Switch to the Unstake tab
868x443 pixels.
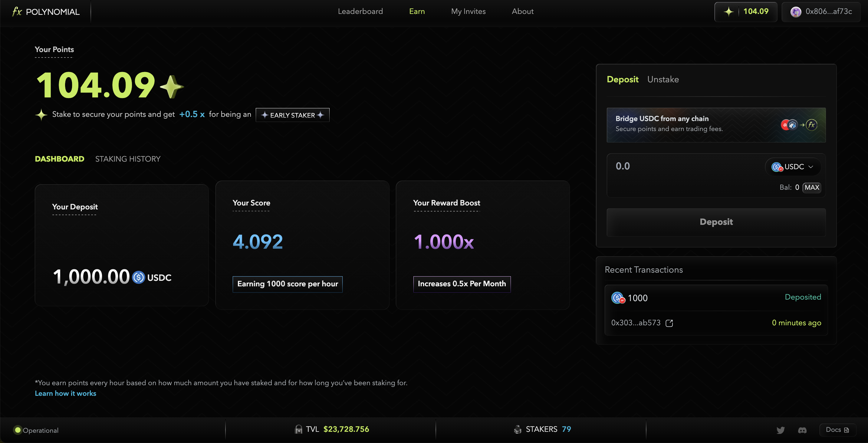click(x=663, y=80)
